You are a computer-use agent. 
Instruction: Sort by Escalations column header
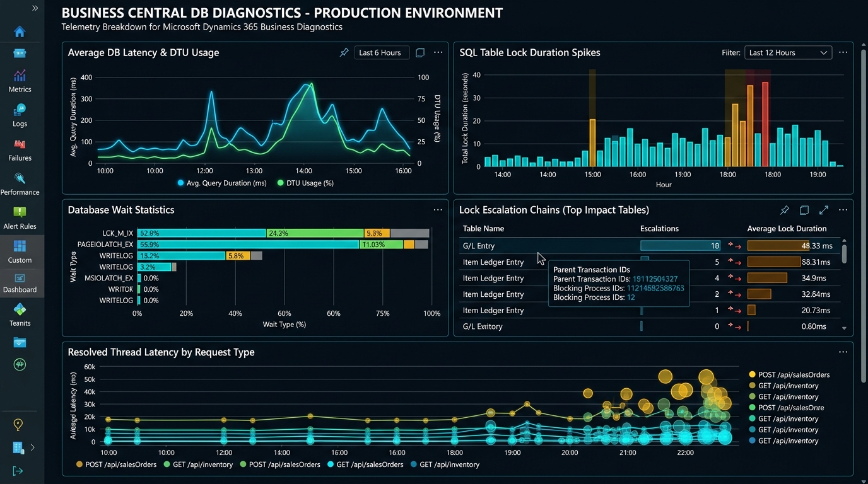click(x=659, y=229)
